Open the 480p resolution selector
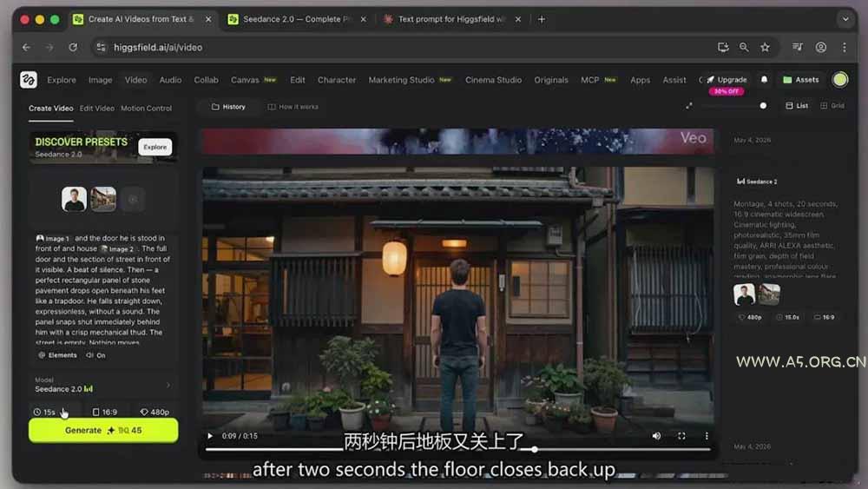This screenshot has width=868, height=489. pyautogui.click(x=155, y=413)
